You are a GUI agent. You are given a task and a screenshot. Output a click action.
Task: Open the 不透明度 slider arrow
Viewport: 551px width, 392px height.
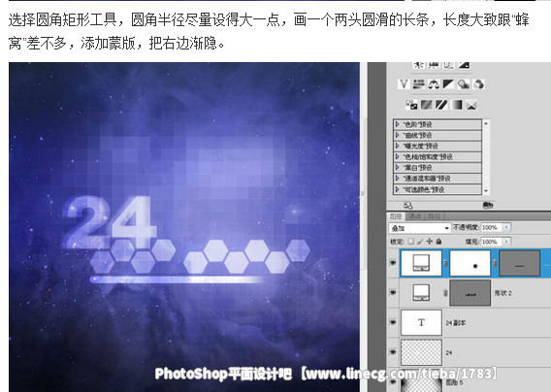(x=506, y=227)
